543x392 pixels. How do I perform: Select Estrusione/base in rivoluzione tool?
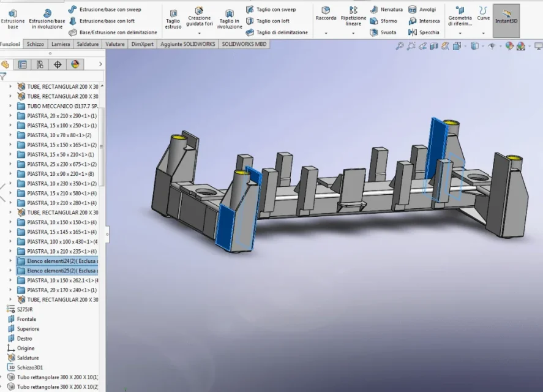coord(47,20)
